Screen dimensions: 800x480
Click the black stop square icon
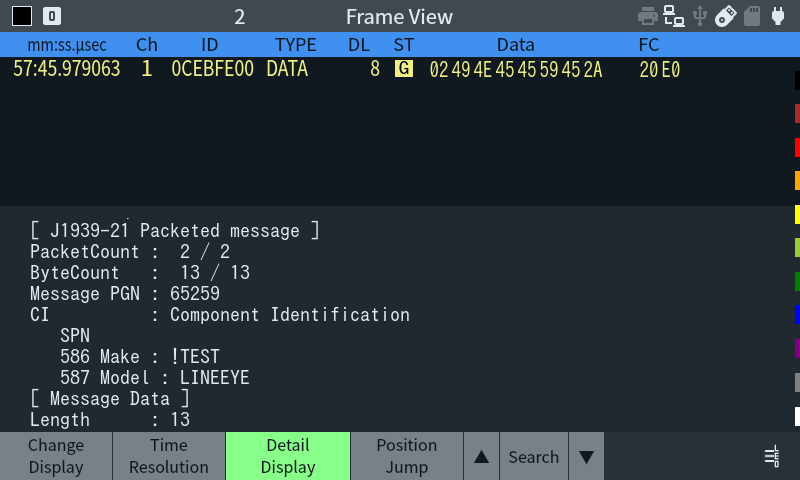[22, 16]
